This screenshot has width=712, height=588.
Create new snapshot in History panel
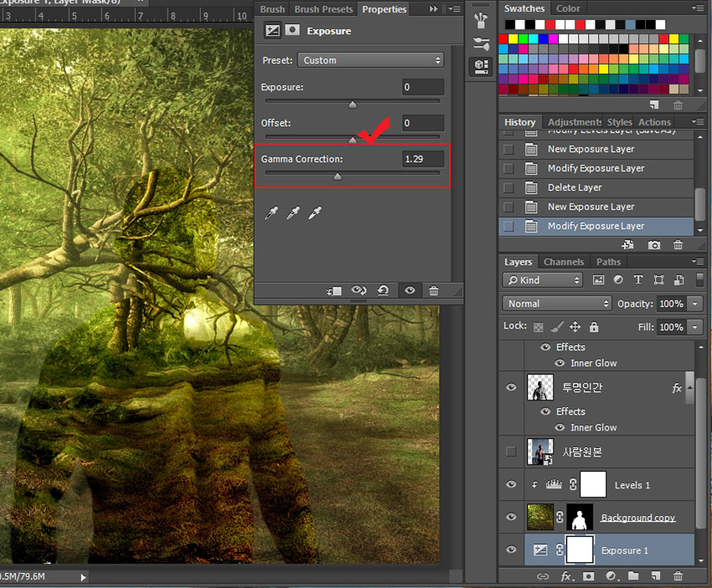tap(654, 245)
